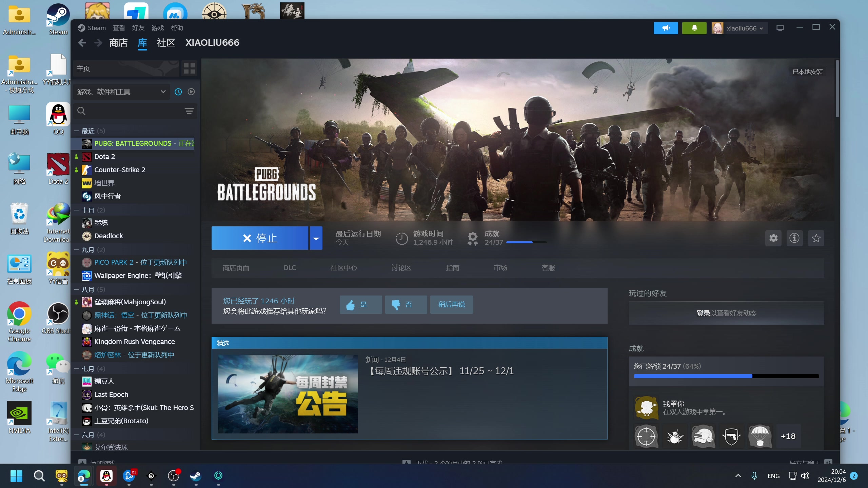Open PUBG game info icon
This screenshot has height=488, width=868.
coord(794,238)
